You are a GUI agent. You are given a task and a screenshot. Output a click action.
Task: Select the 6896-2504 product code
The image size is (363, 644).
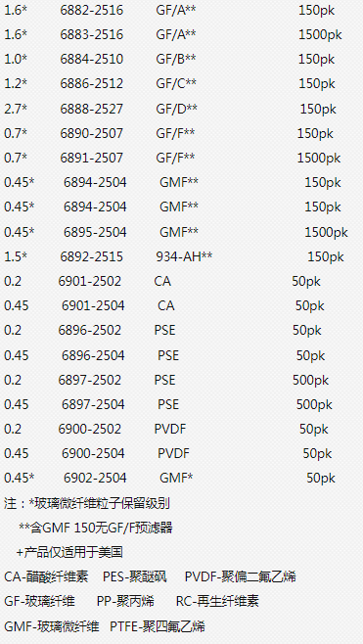pos(93,355)
